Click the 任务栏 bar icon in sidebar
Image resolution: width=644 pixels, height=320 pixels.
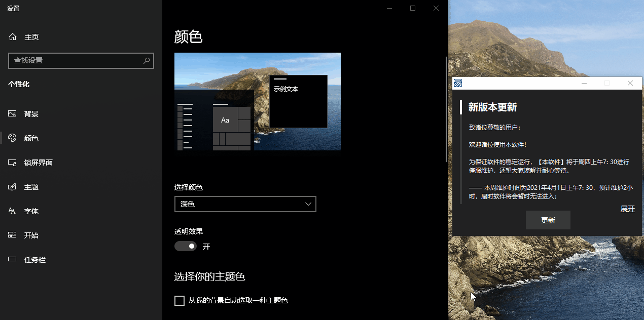click(13, 260)
